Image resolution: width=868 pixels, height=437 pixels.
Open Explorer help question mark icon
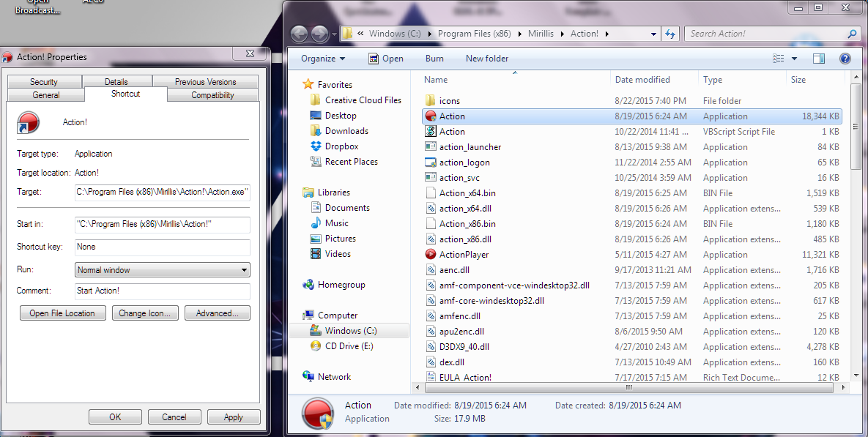coord(845,58)
